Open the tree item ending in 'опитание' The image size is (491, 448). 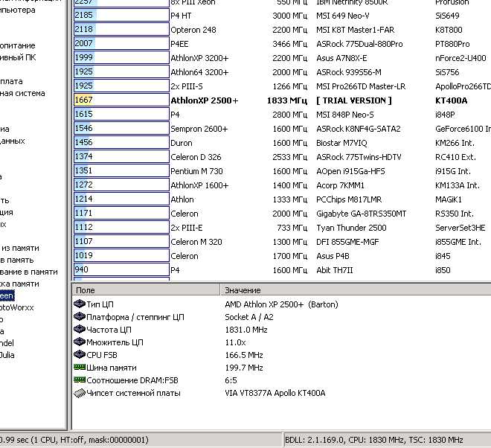18,45
